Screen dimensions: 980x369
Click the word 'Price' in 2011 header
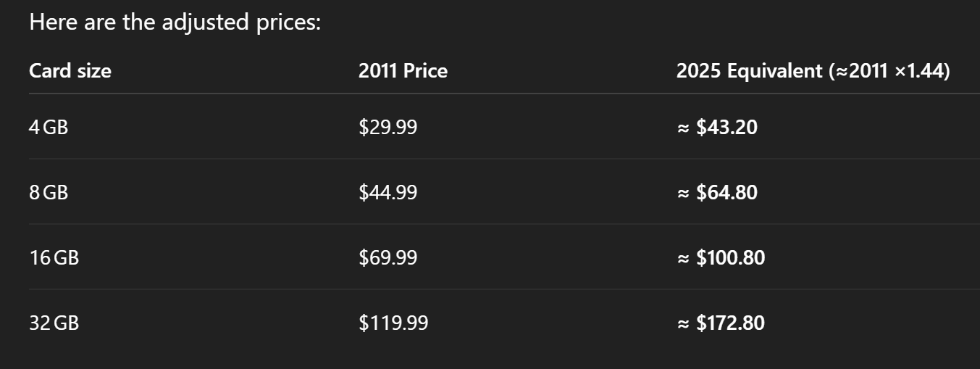(425, 71)
